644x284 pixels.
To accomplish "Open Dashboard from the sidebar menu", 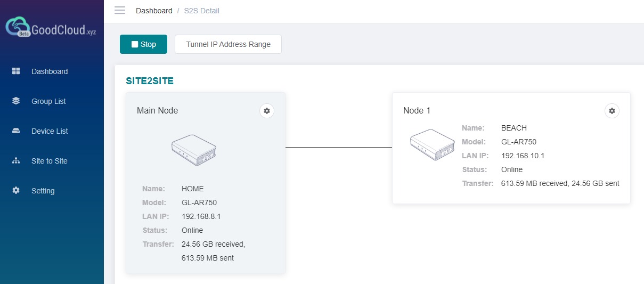I will point(50,71).
